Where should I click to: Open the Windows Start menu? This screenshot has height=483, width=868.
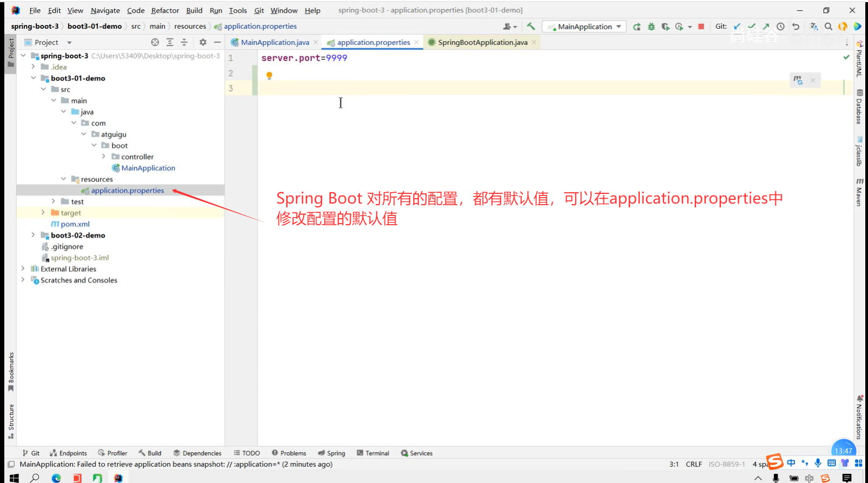(14, 478)
